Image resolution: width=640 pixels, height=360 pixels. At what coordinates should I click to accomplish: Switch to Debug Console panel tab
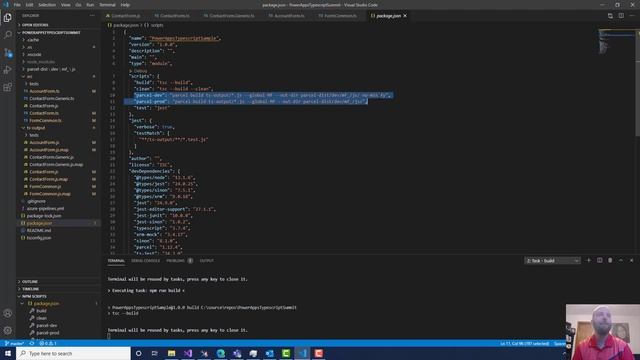pos(145,260)
